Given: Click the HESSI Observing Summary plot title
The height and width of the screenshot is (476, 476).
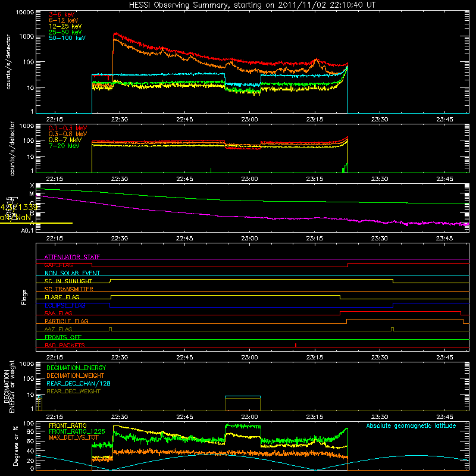Looking at the screenshot, I should coord(252,5).
